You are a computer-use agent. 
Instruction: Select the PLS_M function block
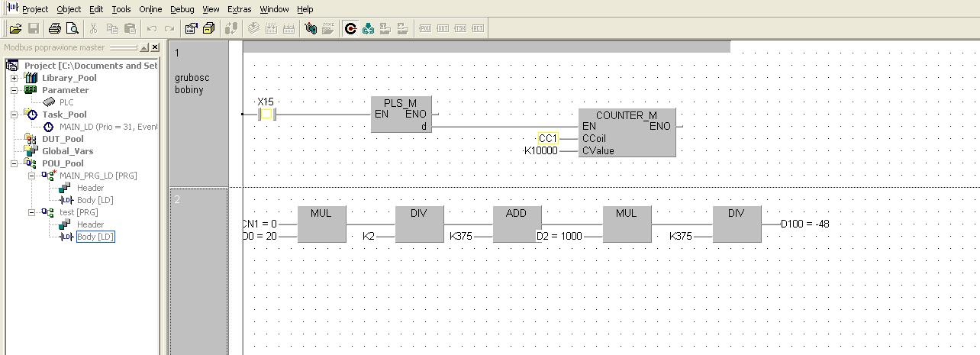point(401,115)
